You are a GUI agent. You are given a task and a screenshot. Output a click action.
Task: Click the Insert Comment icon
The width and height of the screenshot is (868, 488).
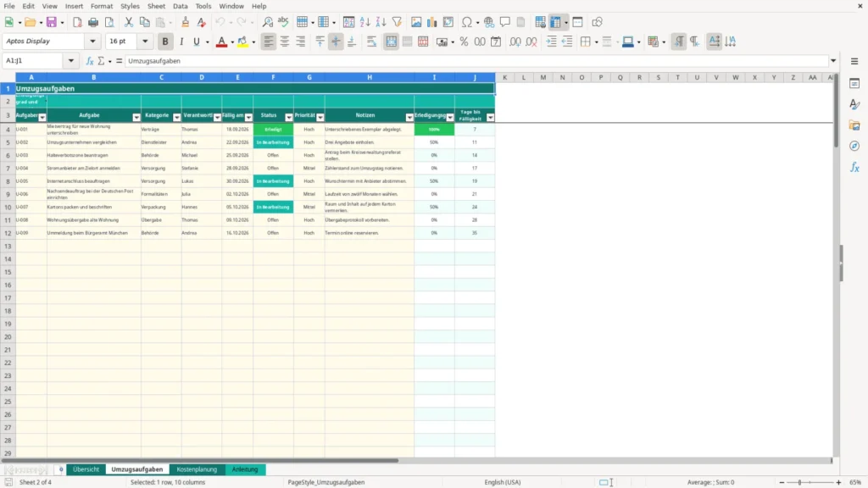click(505, 22)
